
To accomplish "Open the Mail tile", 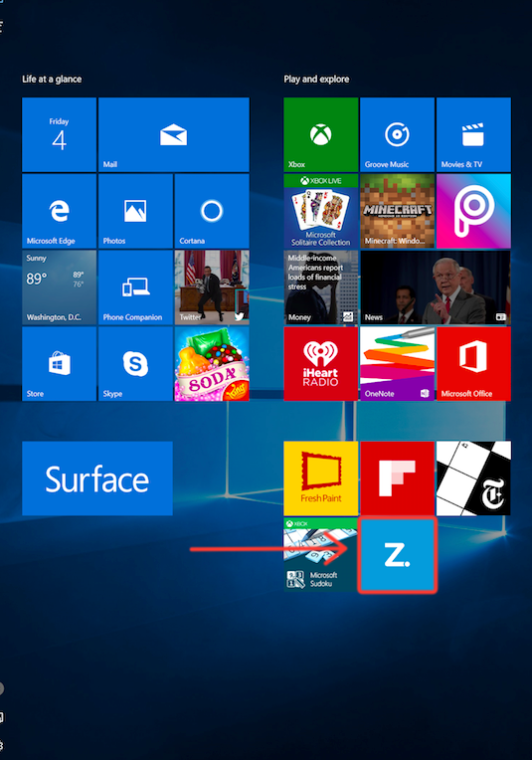I will tap(173, 134).
